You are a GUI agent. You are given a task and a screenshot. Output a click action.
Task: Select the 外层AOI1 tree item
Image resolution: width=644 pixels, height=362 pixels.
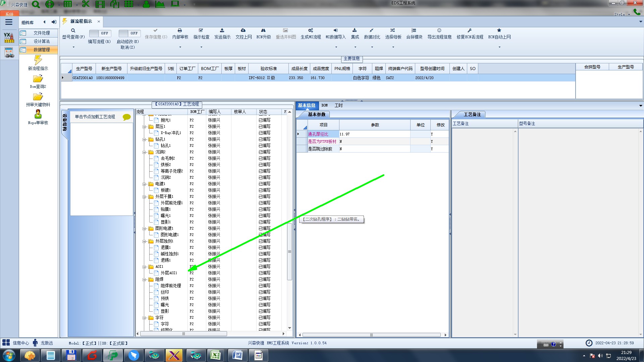pyautogui.click(x=168, y=273)
